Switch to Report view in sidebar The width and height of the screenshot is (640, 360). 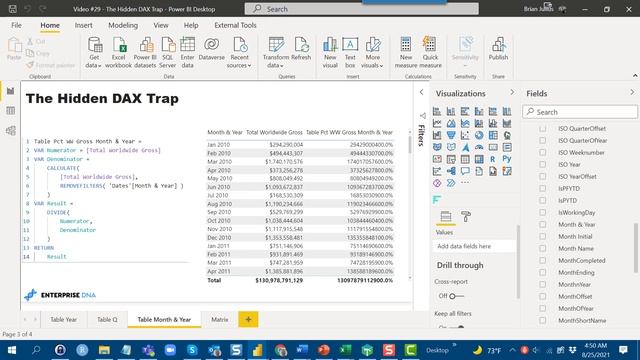(11, 91)
